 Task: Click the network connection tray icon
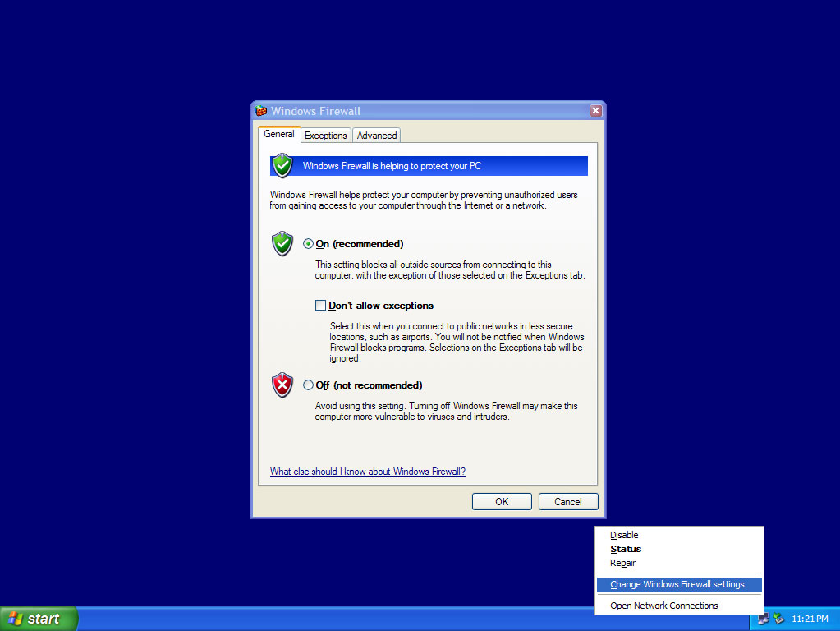(x=764, y=619)
